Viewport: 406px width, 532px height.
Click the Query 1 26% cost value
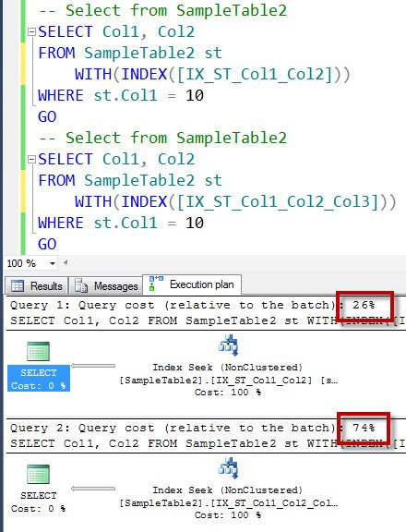364,305
